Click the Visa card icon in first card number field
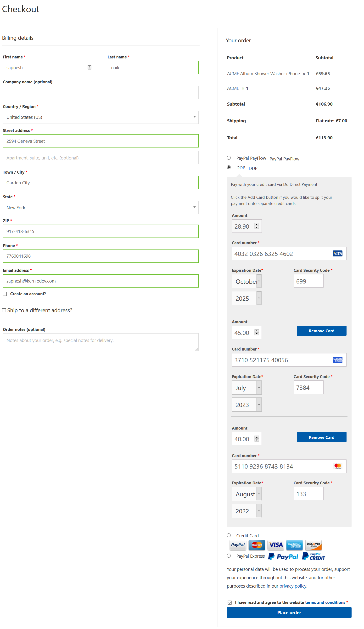 coord(337,254)
